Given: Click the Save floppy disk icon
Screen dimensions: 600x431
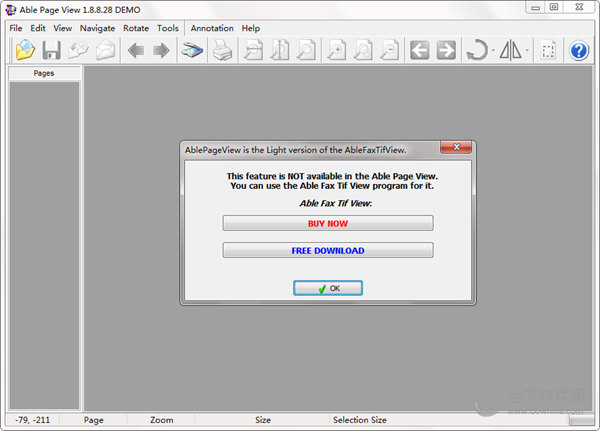Looking at the screenshot, I should click(x=51, y=50).
